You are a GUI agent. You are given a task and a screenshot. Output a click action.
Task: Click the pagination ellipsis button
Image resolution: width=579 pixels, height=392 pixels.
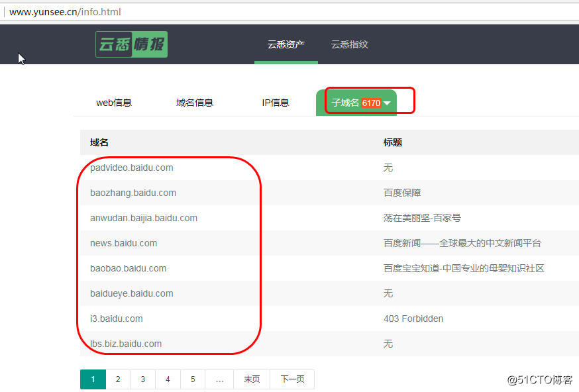coord(219,379)
